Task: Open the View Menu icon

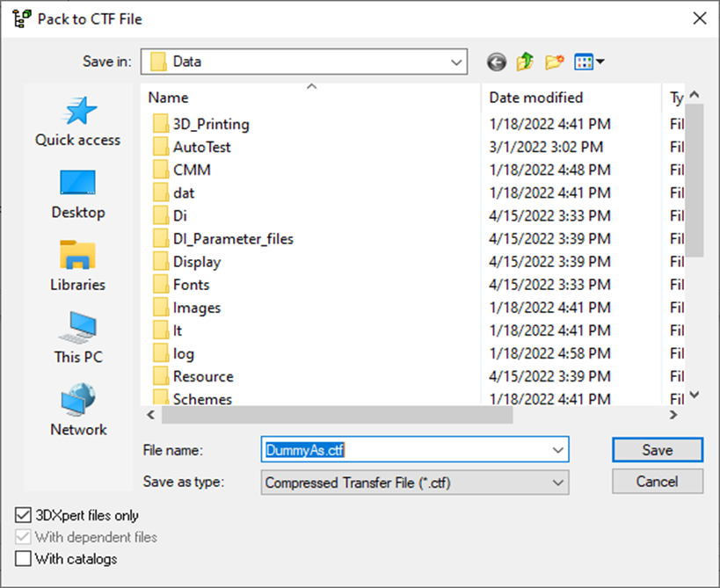Action: (x=582, y=62)
